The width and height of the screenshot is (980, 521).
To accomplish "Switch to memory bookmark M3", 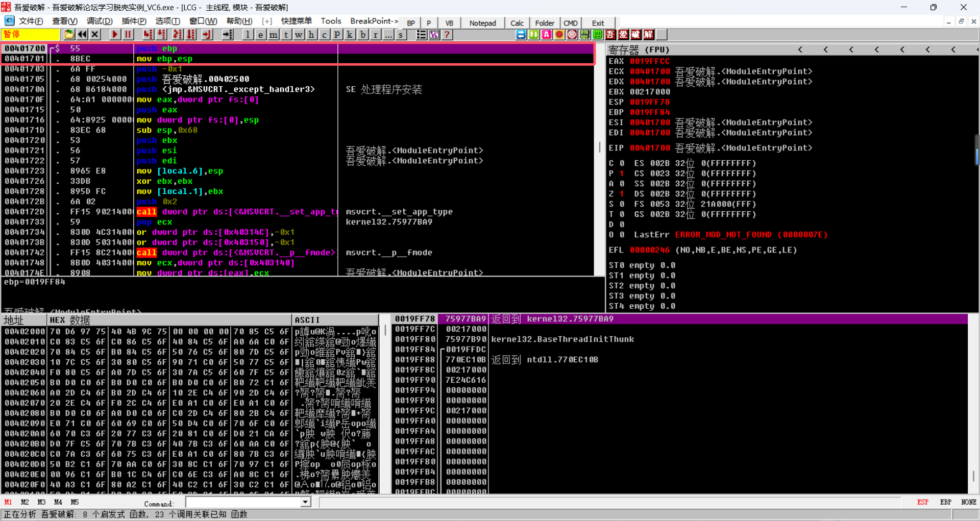I will (41, 502).
